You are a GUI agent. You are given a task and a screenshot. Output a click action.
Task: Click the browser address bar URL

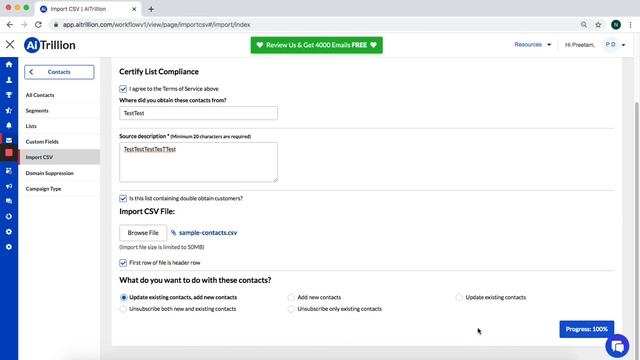[156, 25]
